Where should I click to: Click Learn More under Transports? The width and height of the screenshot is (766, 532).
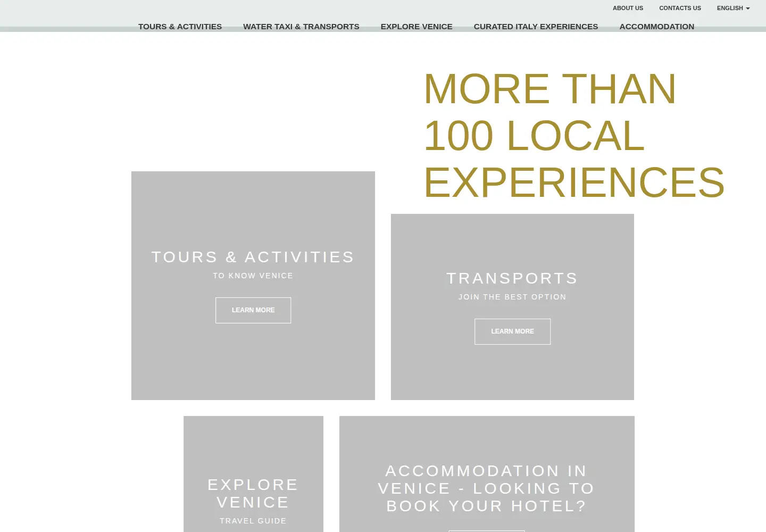pos(512,331)
